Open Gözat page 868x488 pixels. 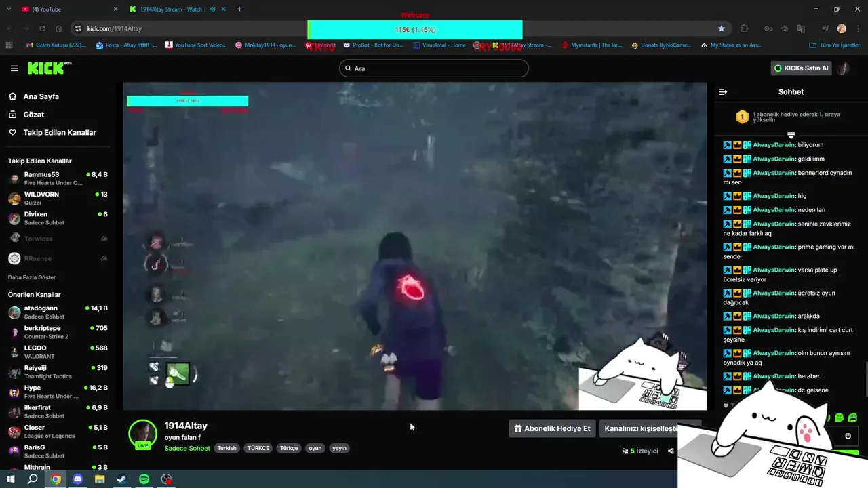tap(33, 115)
